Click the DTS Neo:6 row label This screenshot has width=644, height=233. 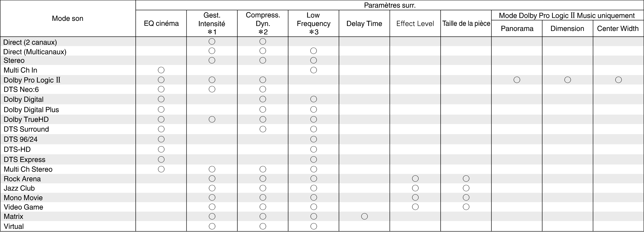point(21,89)
